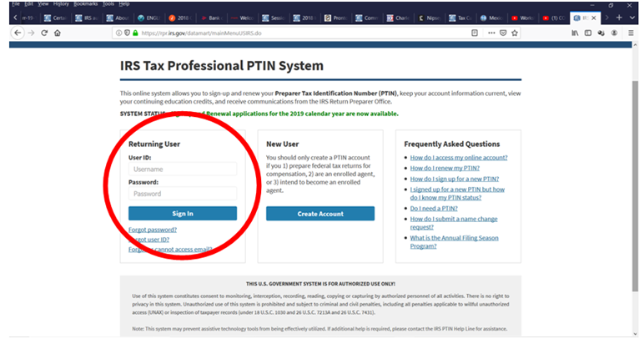Viewport: 644px width, 339px height.
Task: Click the green secure connection padlock
Action: pyautogui.click(x=135, y=33)
